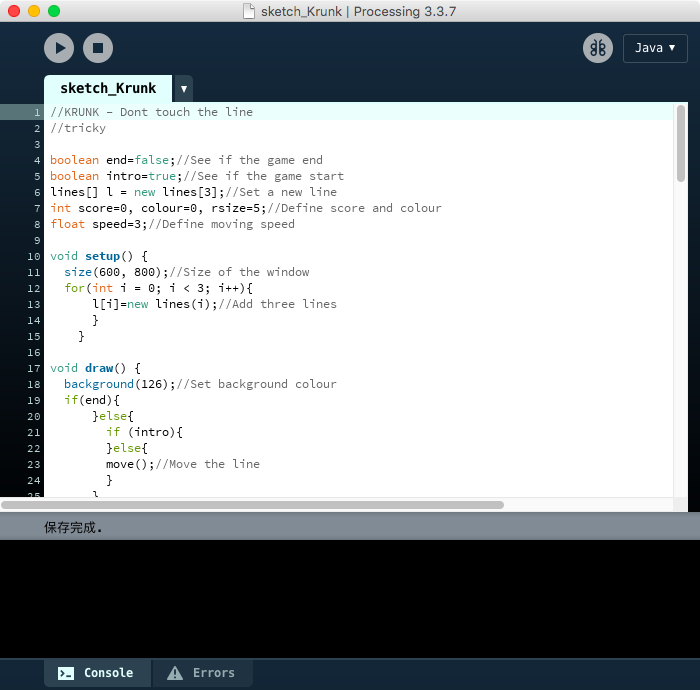700x690 pixels.
Task: Switch to the Console panel
Action: [97, 673]
